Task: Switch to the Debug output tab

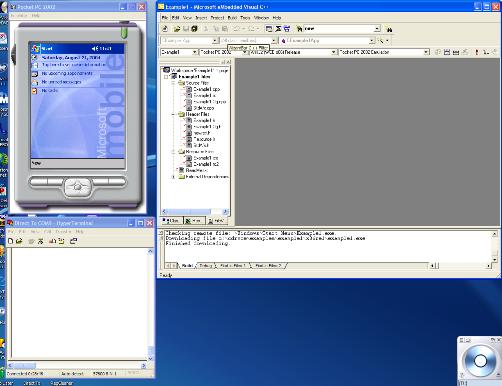Action: tap(206, 266)
